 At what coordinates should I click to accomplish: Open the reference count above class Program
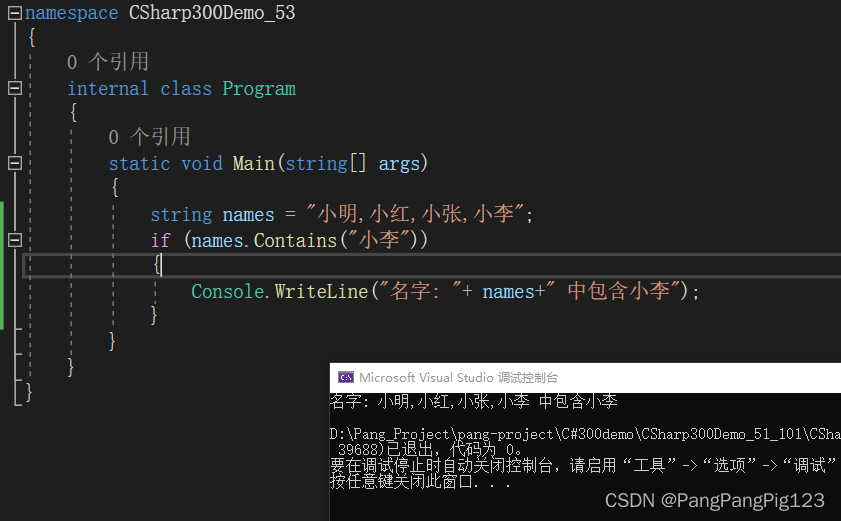[x=108, y=62]
